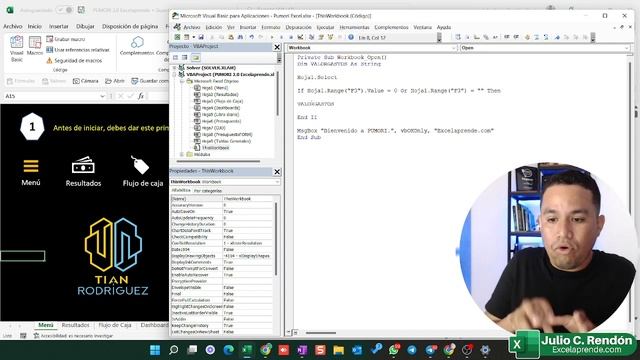640x360 pixels.
Task: Toggle Autoguardado switch in Excel title bar
Action: click(x=64, y=10)
